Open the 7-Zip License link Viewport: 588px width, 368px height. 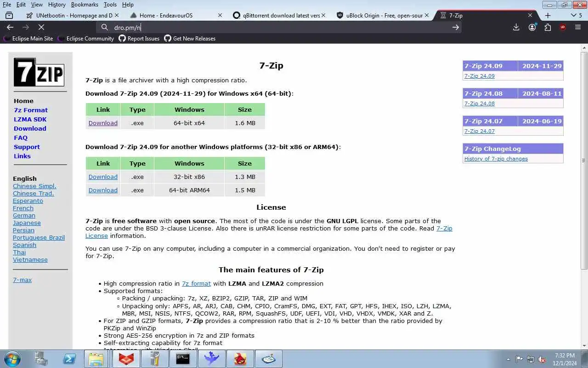pos(444,229)
